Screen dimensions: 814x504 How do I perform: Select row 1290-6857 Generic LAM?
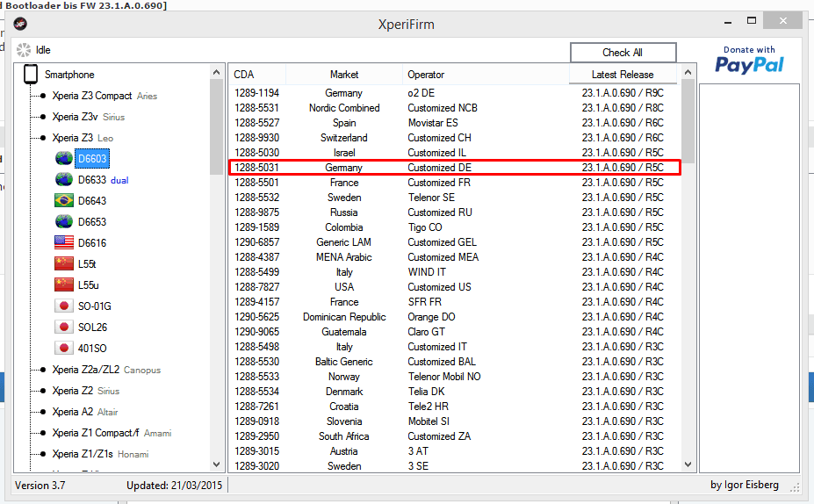point(454,242)
